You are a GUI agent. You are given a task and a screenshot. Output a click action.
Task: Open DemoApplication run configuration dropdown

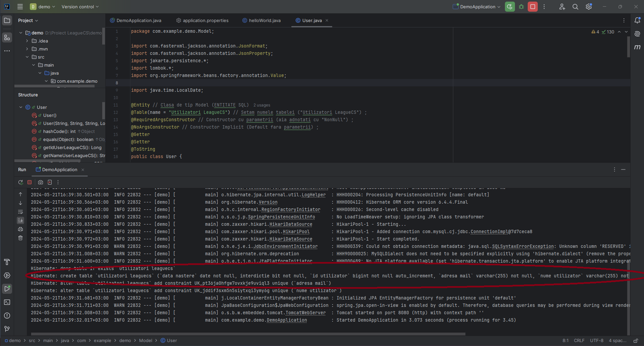(476, 7)
